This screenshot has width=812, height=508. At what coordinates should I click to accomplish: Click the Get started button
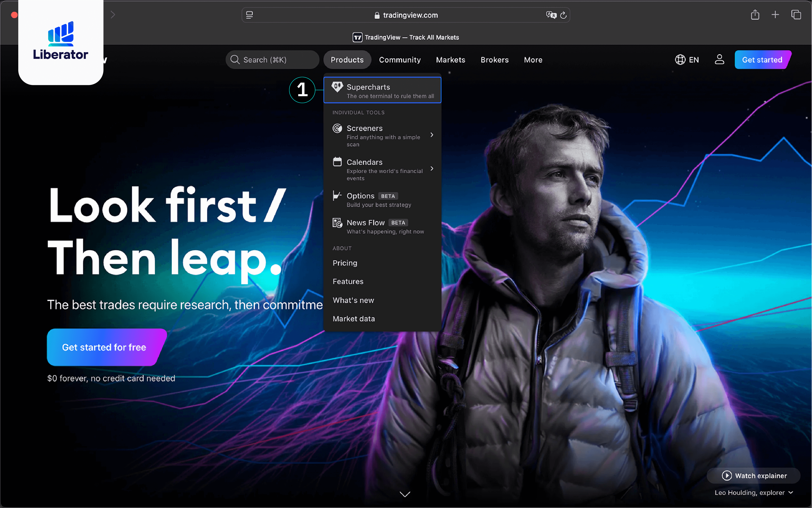pyautogui.click(x=763, y=60)
